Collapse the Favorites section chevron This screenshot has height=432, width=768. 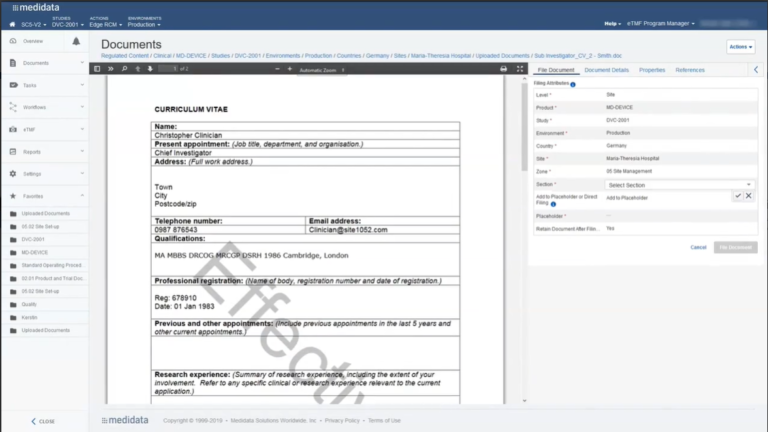coord(82,196)
